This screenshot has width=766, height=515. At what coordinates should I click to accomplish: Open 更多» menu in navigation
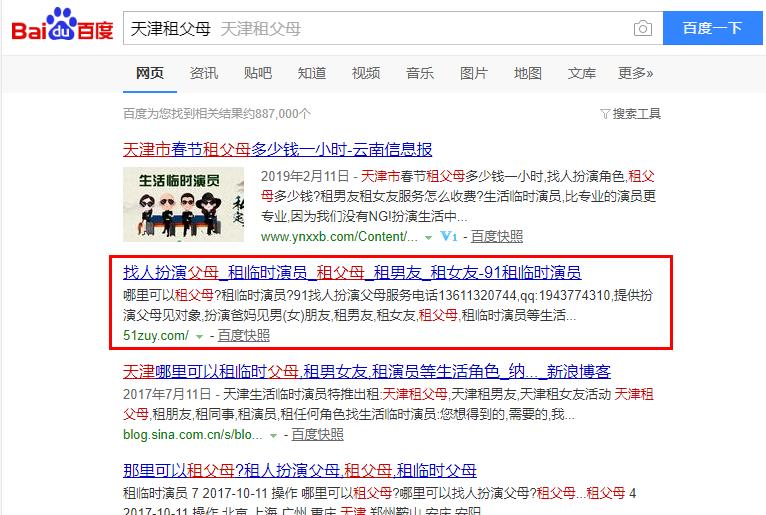[x=635, y=73]
